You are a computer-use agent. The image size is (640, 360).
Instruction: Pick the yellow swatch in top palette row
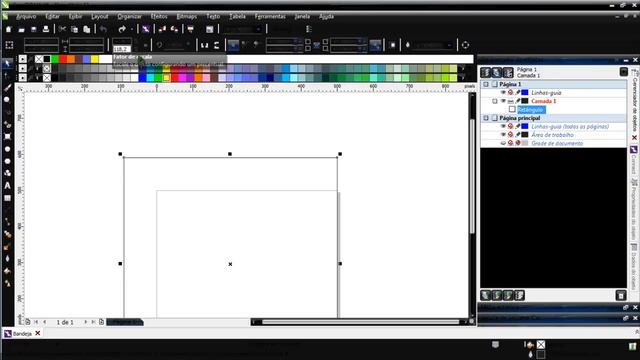[95, 60]
